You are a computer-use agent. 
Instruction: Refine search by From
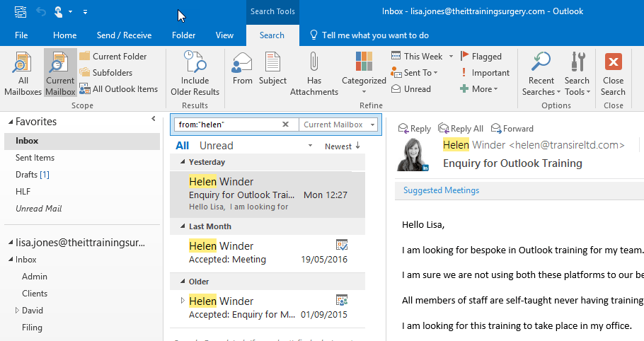pos(242,69)
